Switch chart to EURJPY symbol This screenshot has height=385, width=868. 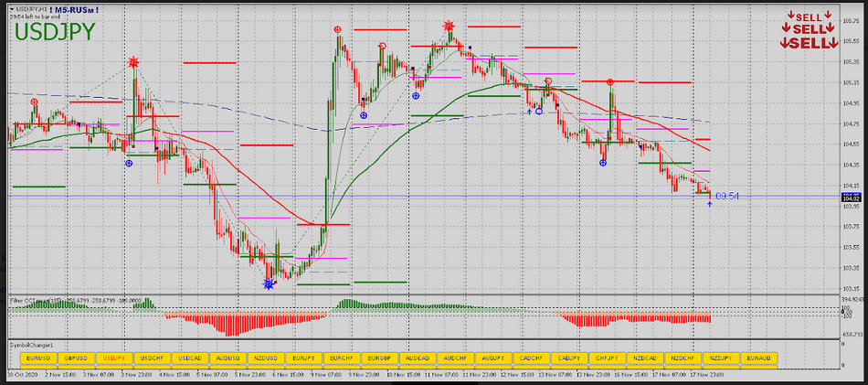click(304, 358)
